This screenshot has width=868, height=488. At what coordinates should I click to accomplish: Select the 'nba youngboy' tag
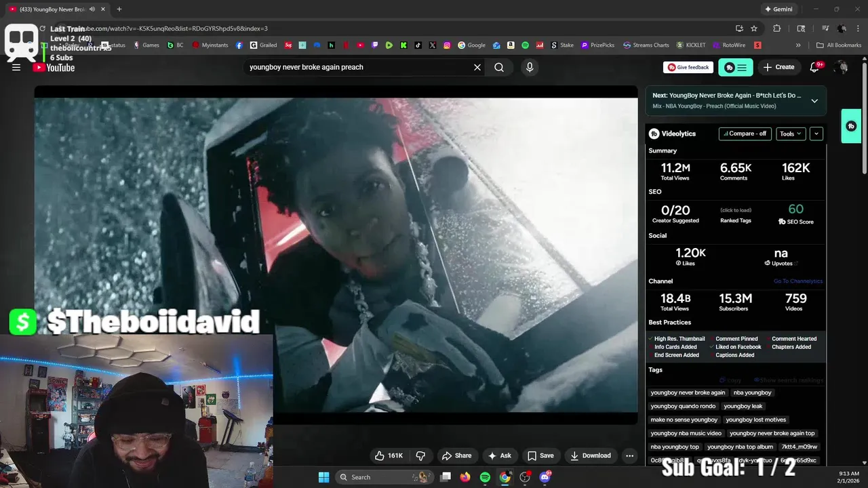pyautogui.click(x=752, y=392)
